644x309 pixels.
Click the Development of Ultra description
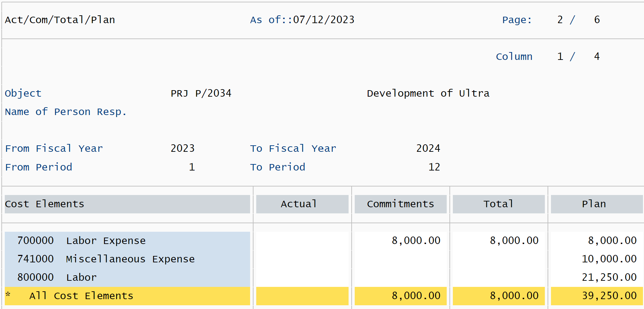point(428,93)
